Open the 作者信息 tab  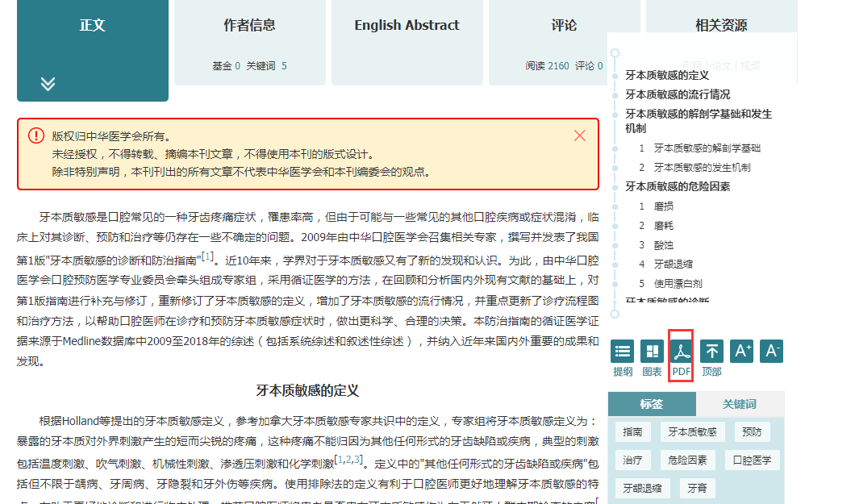point(250,42)
